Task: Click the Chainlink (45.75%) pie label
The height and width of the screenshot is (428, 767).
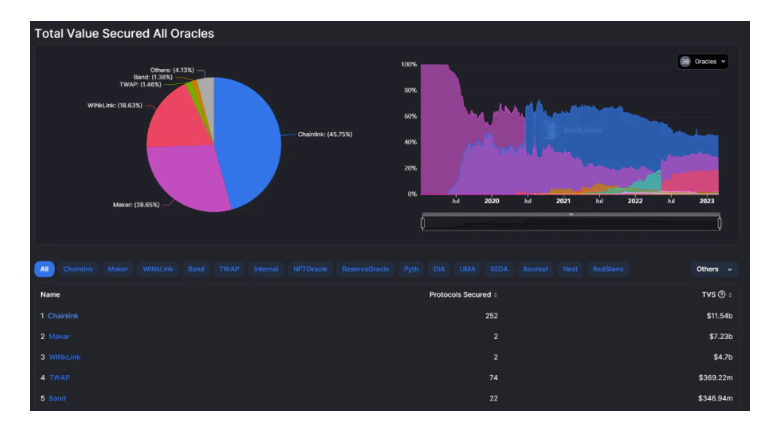Action: 325,134
